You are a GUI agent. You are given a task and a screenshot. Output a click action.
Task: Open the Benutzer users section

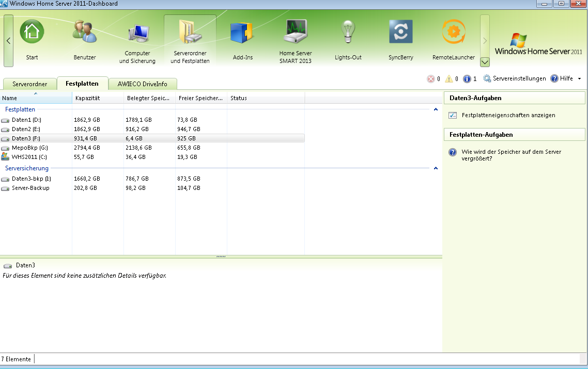coord(84,31)
